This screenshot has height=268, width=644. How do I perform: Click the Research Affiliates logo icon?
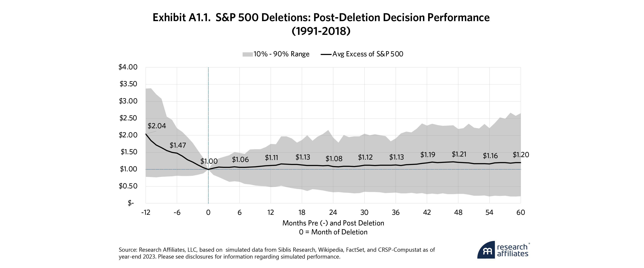(x=486, y=250)
